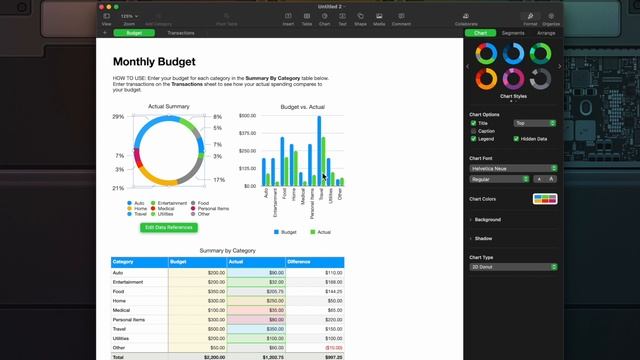Select the Other Difference ($10.00) cell
Viewport: 640px width, 360px height.
click(x=315, y=348)
